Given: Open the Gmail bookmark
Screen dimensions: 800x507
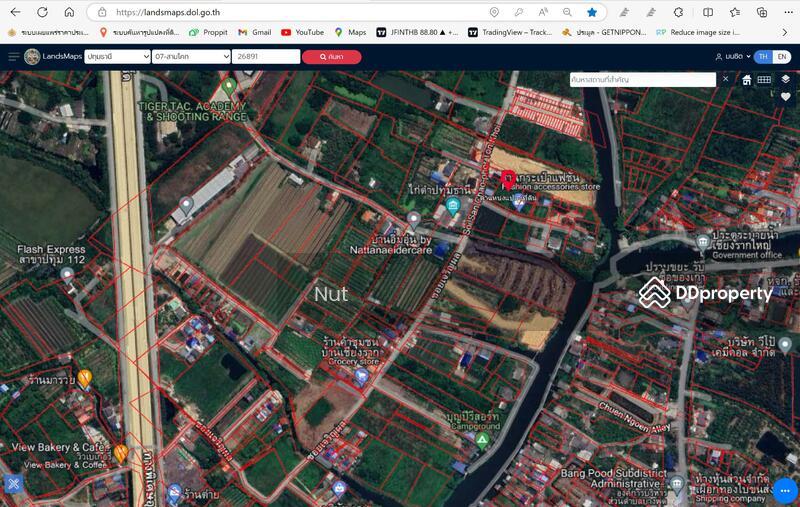Looking at the screenshot, I should [255, 32].
